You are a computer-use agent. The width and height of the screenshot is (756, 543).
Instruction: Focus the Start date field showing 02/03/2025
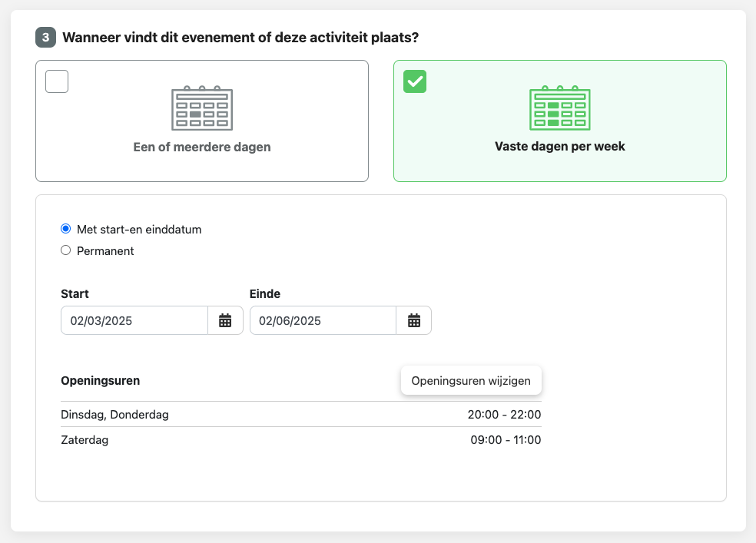tap(134, 321)
